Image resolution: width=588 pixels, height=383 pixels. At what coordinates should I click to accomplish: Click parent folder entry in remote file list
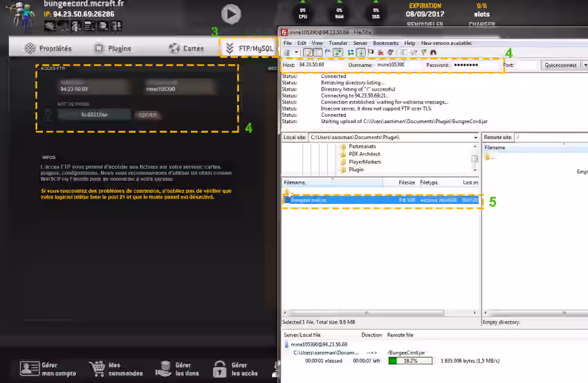489,158
